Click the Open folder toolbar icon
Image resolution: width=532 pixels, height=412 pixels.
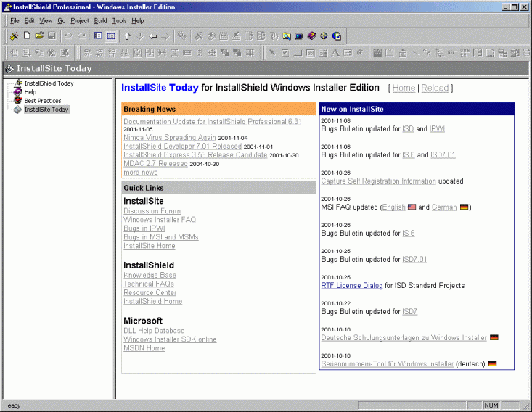coord(39,36)
